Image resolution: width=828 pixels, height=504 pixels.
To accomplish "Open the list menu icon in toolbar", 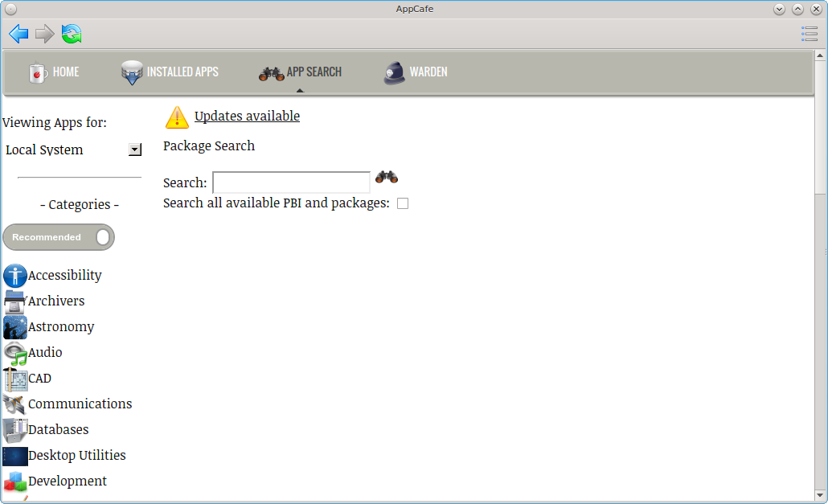I will 809,34.
